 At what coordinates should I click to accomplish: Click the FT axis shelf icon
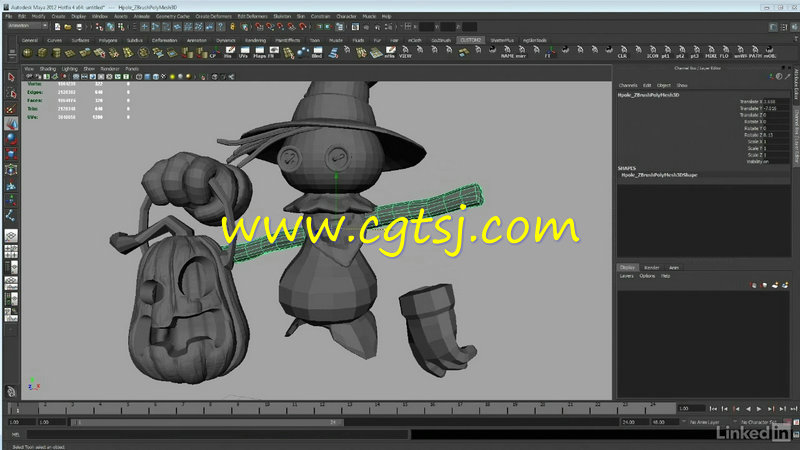pyautogui.click(x=550, y=53)
